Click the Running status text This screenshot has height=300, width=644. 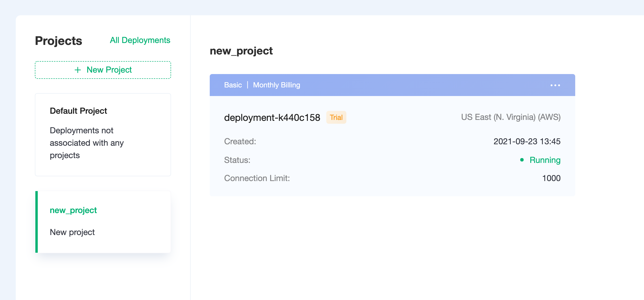click(545, 160)
